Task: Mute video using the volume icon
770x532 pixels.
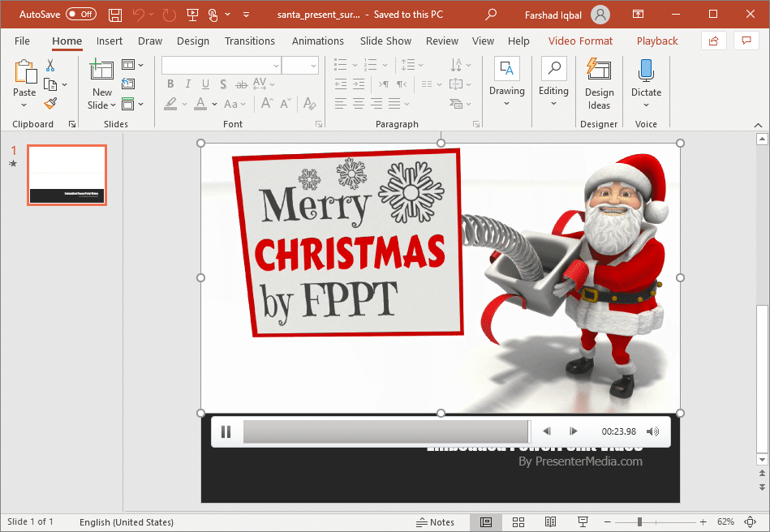Action: coord(652,431)
